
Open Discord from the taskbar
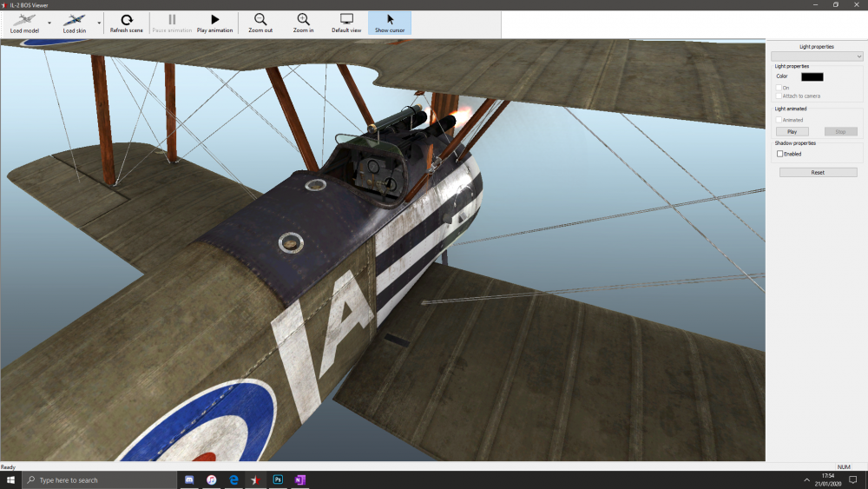189,480
